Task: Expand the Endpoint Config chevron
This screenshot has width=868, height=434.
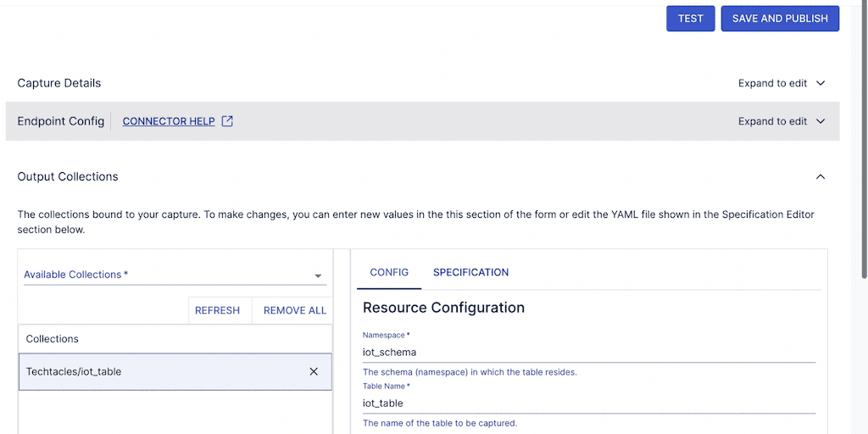Action: click(820, 121)
